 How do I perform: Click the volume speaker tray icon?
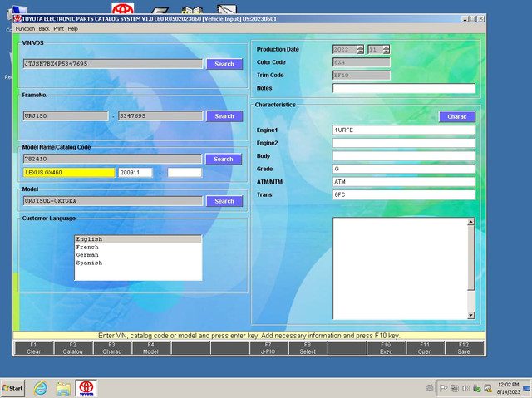[x=465, y=388]
